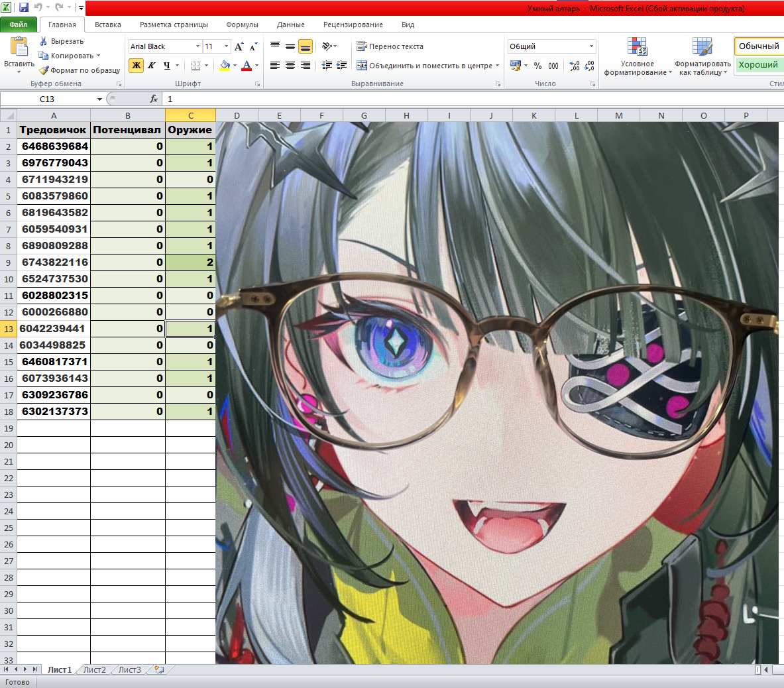Apply percent style format
784x688 pixels.
point(537,66)
